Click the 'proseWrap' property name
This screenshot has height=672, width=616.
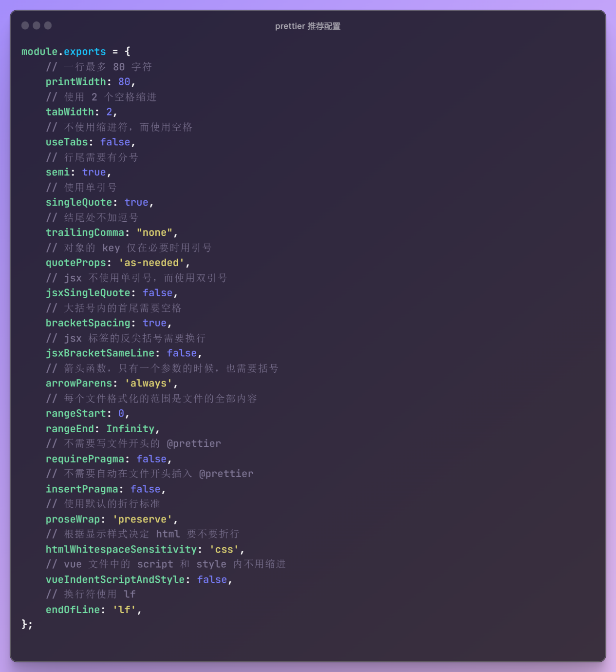click(73, 519)
